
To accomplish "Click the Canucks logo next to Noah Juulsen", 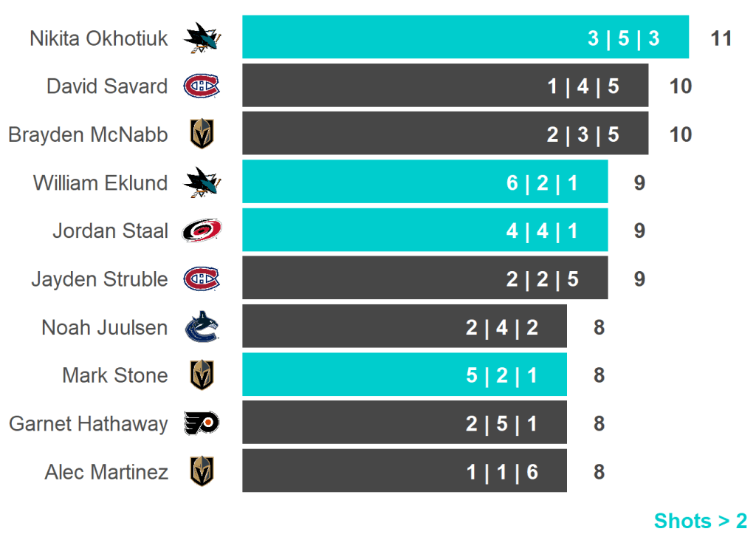I will 202,327.
